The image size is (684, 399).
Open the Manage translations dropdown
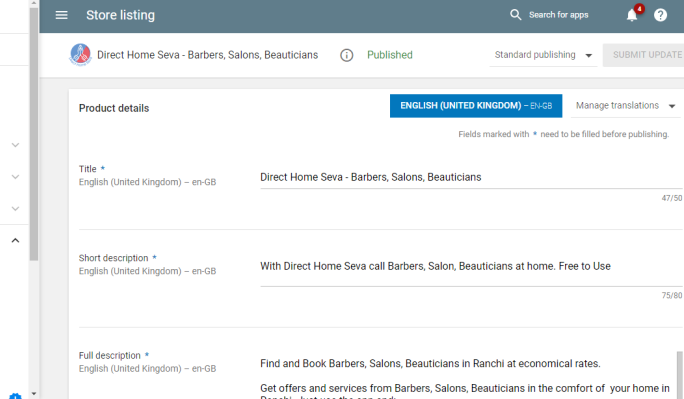tap(625, 106)
